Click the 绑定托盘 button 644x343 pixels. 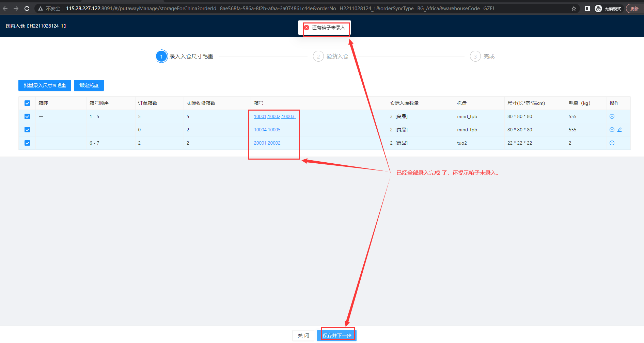[x=89, y=85]
